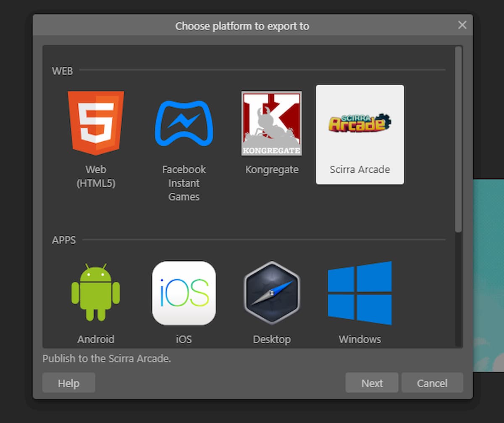Click the WEB section heading
This screenshot has height=423, width=504.
pyautogui.click(x=63, y=71)
